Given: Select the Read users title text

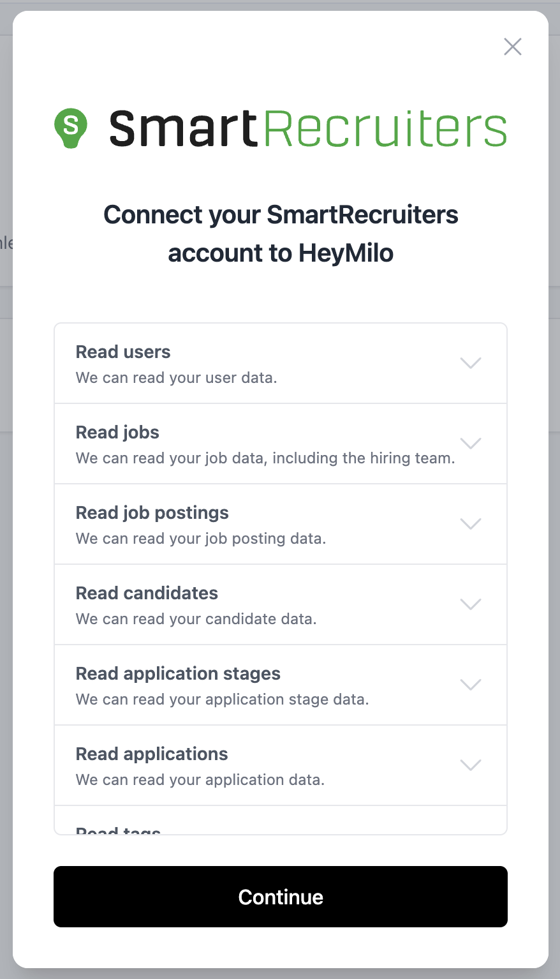Looking at the screenshot, I should (123, 352).
